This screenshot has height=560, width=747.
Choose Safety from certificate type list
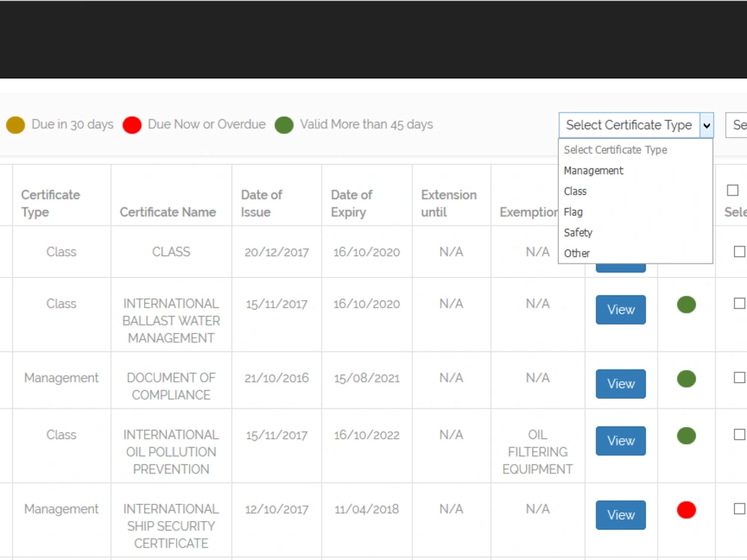[578, 233]
